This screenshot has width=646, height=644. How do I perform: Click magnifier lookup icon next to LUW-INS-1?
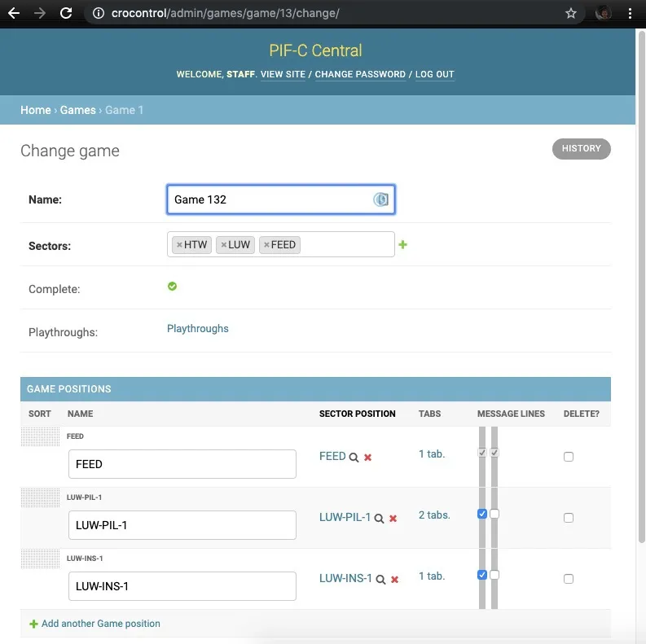[x=380, y=580]
